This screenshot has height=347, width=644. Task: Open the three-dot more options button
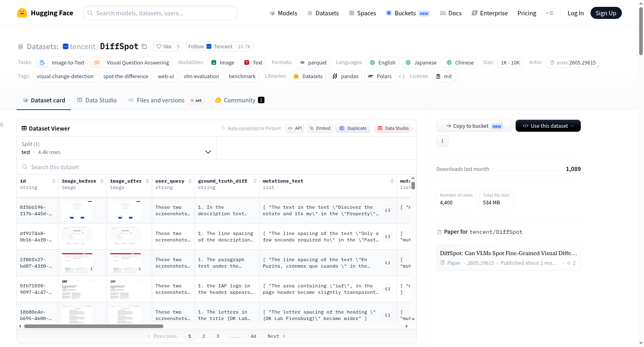coord(442,141)
